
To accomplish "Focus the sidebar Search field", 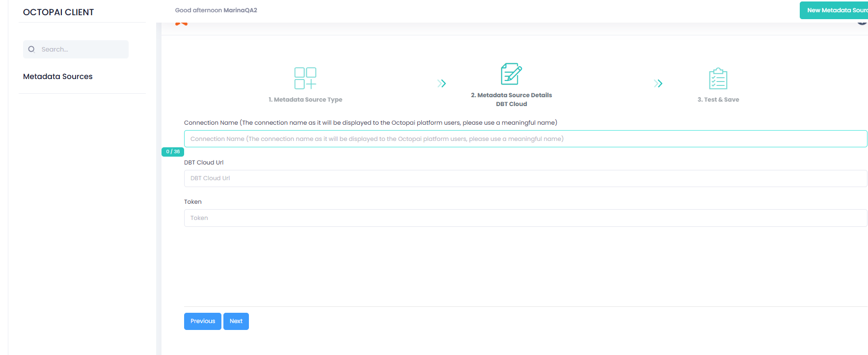I will pyautogui.click(x=76, y=49).
